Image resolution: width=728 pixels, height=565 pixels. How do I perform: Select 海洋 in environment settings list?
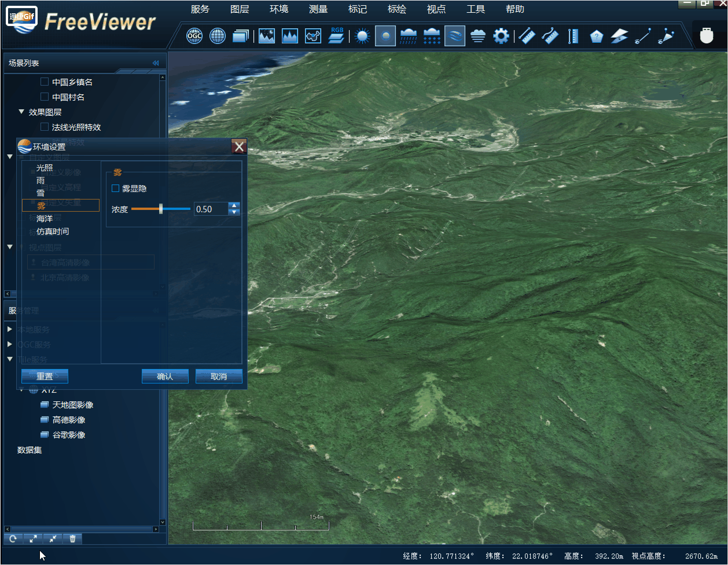(x=45, y=219)
